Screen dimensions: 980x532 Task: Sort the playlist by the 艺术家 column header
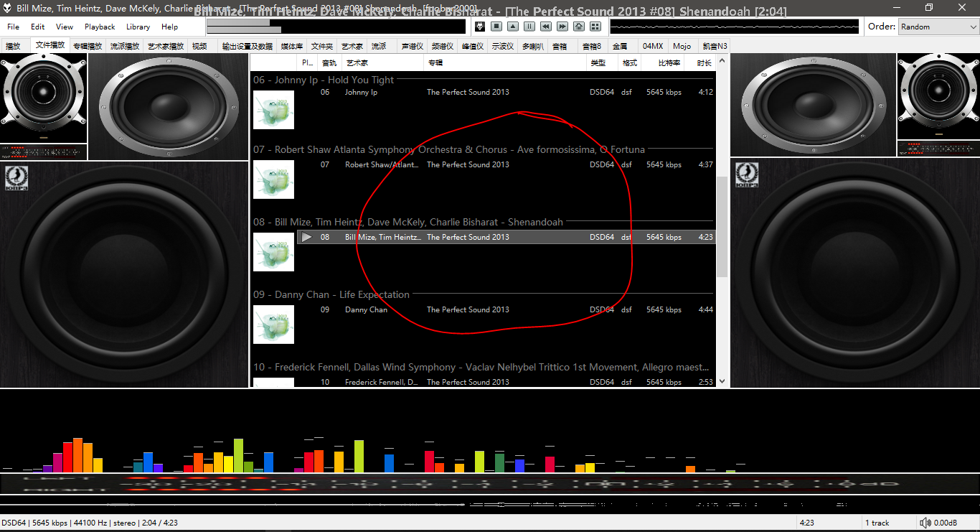pyautogui.click(x=354, y=63)
